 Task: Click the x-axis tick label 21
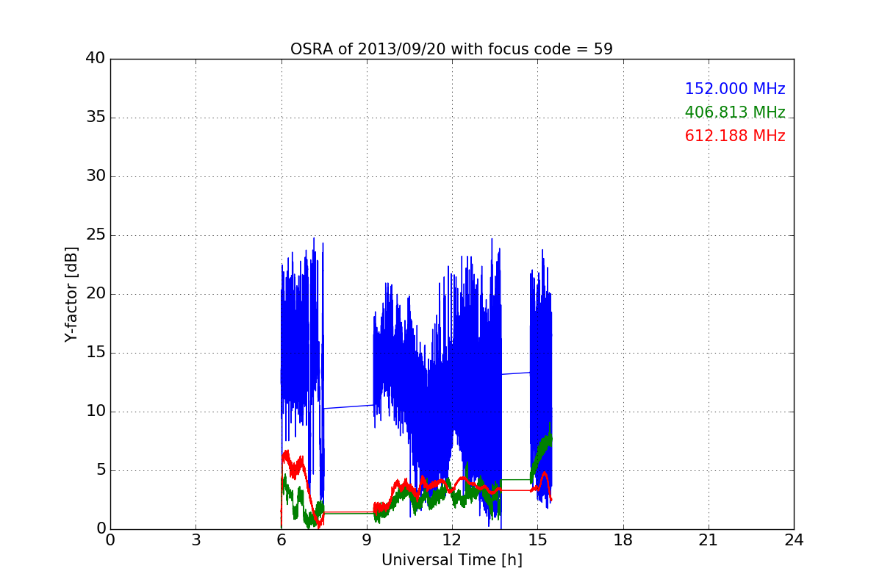[x=709, y=539]
